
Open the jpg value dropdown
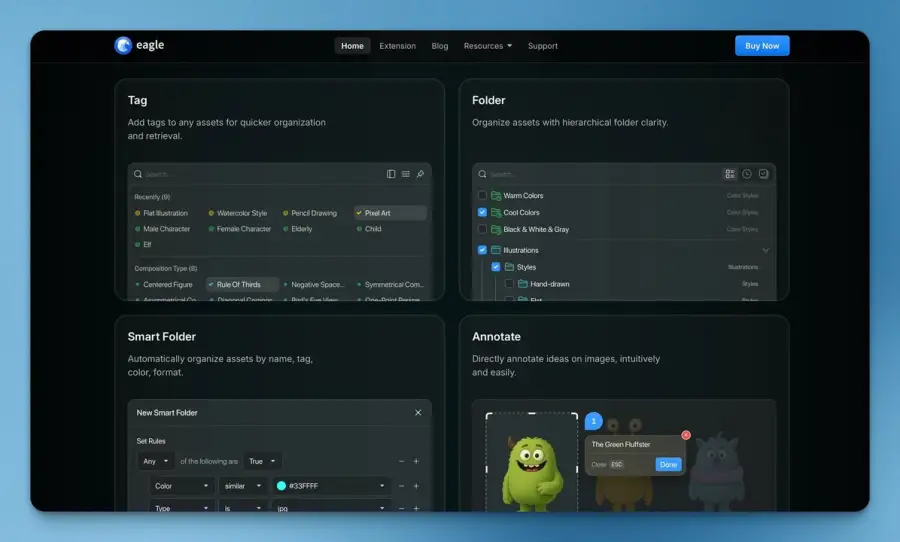[x=331, y=507]
